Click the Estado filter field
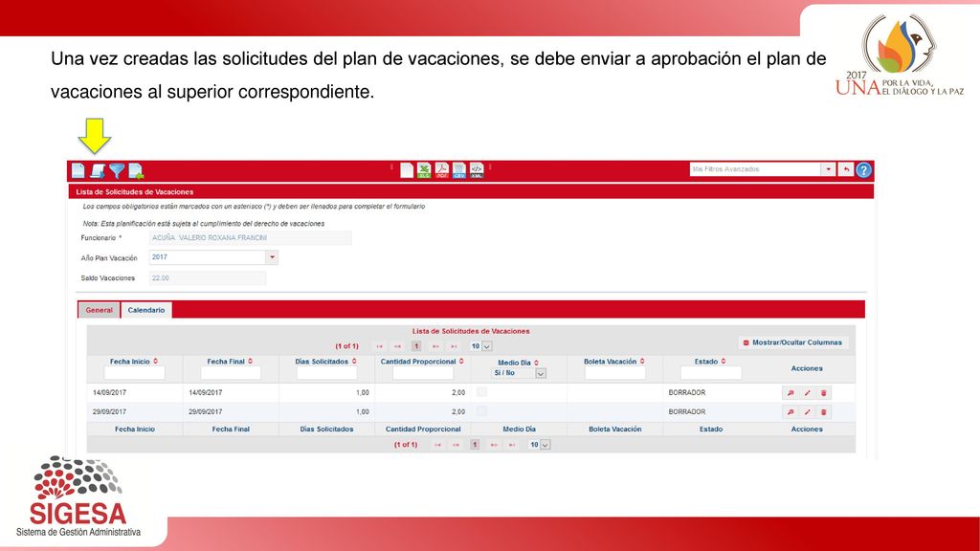 [711, 373]
